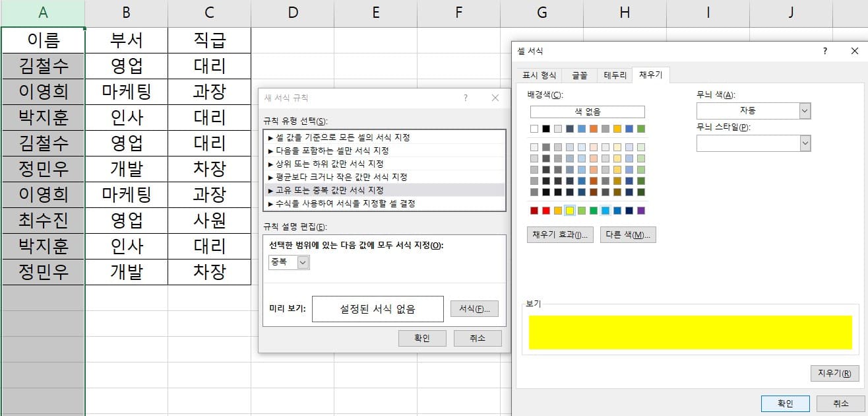Screen dimensions: 868x416
Task: Open 다른 색 to pick a custom color
Action: 627,234
